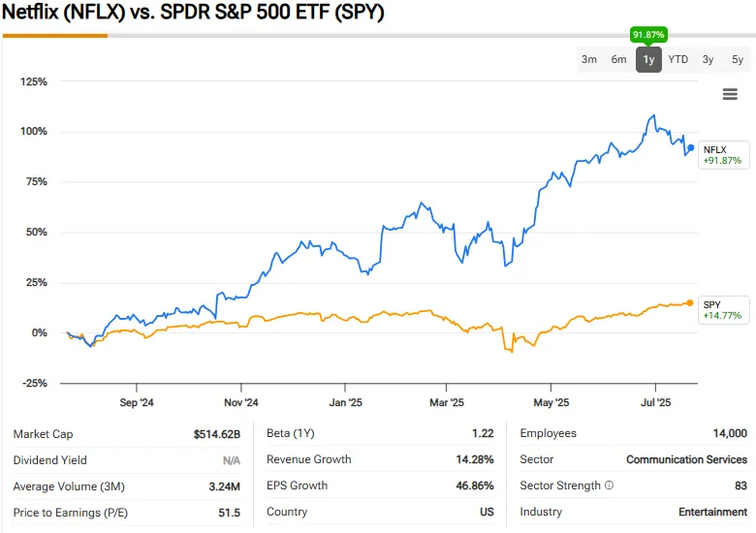Screen dimensions: 756x533
Task: Select the 1y time range tab
Action: point(648,59)
